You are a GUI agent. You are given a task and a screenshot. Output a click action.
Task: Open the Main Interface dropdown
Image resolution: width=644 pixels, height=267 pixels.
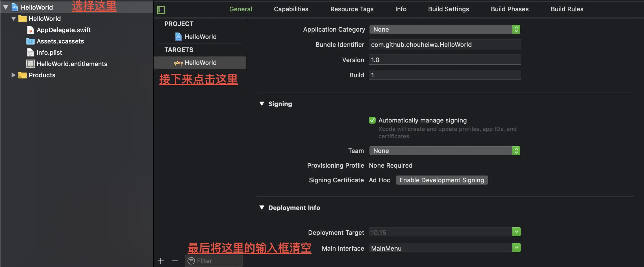pyautogui.click(x=516, y=247)
